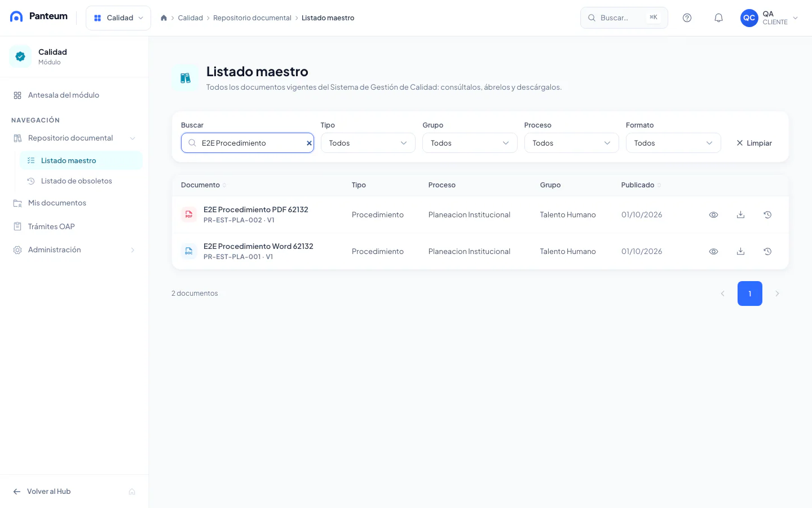View version history of Word 62132 document
Screen dimensions: 812x508
[767, 251]
